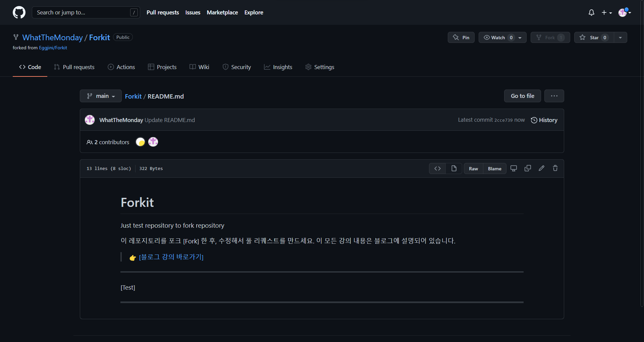
Task: Expand the 2 contributors list
Action: point(108,142)
